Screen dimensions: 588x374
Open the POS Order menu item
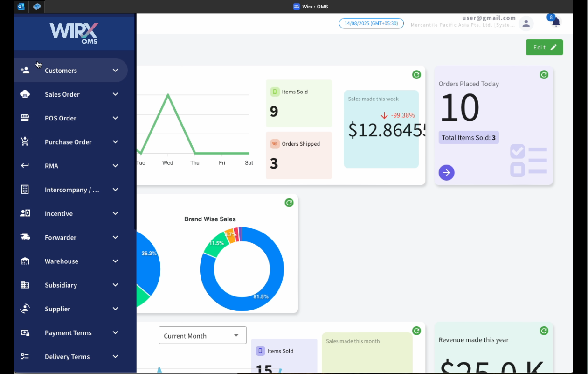[61, 118]
